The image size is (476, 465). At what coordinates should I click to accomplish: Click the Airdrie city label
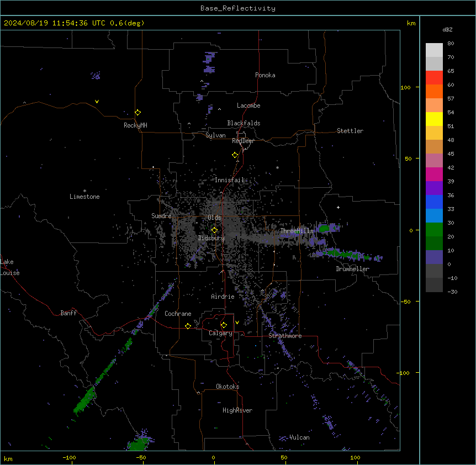point(223,297)
